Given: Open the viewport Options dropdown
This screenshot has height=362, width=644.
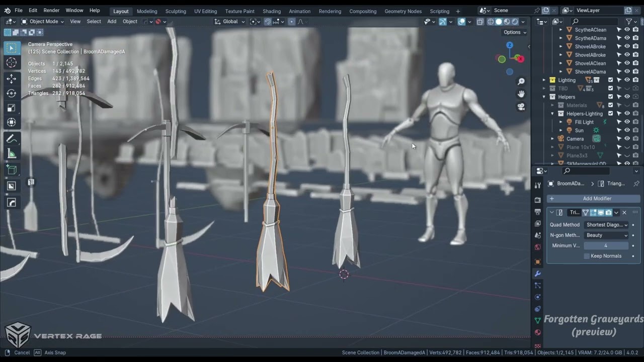Looking at the screenshot, I should click(515, 32).
